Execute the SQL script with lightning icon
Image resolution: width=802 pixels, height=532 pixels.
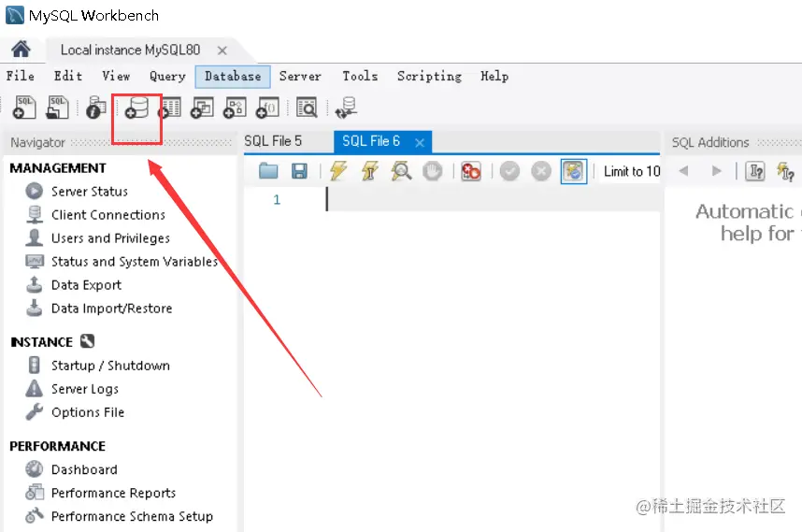pyautogui.click(x=338, y=171)
